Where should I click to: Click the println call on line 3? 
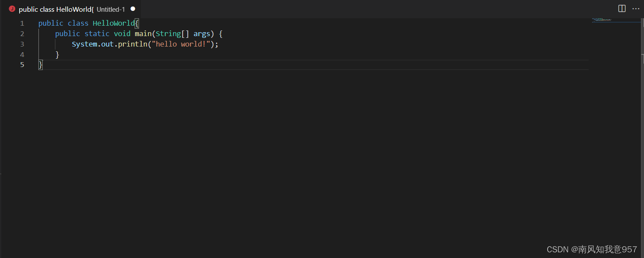133,44
